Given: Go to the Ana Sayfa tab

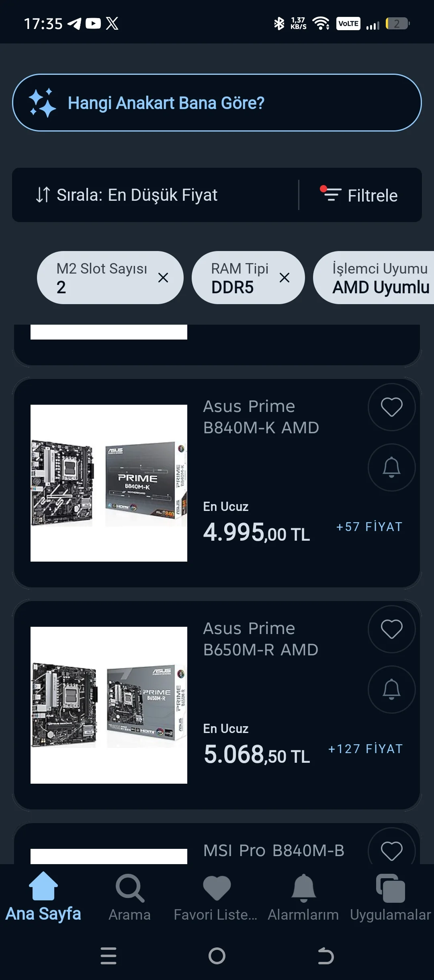Looking at the screenshot, I should pyautogui.click(x=43, y=896).
